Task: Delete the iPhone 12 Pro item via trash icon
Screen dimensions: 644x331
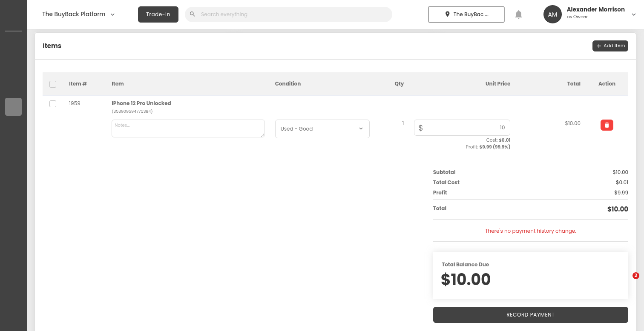Action: pyautogui.click(x=607, y=125)
